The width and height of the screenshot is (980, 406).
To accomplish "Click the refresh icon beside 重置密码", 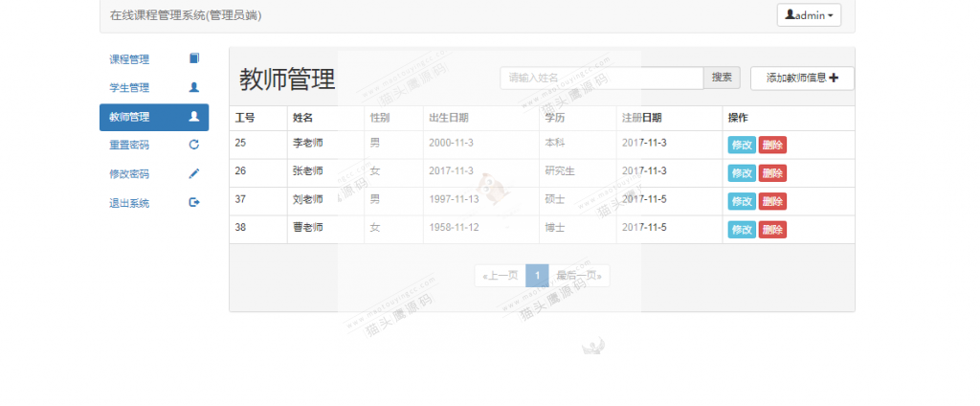I will [x=193, y=145].
